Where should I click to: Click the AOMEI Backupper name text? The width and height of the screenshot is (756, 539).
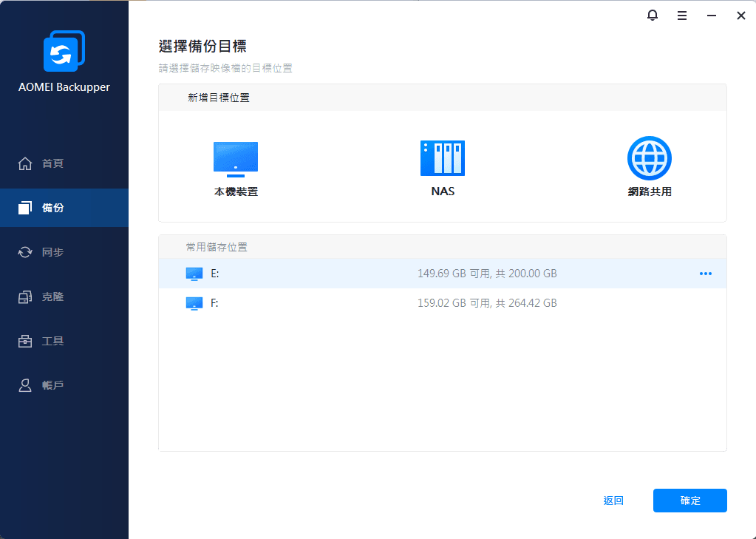(x=64, y=87)
